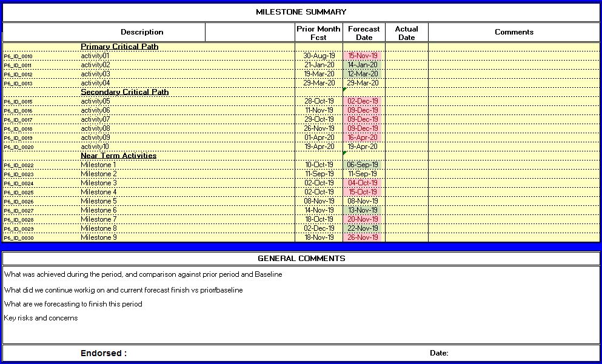Select the Near Term Activities section header
This screenshot has height=364, width=602.
pos(118,155)
